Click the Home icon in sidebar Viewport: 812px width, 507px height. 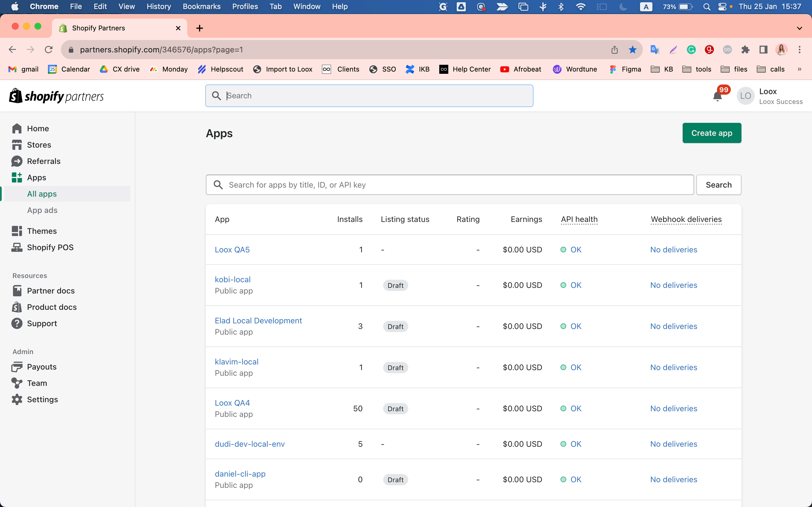tap(17, 128)
